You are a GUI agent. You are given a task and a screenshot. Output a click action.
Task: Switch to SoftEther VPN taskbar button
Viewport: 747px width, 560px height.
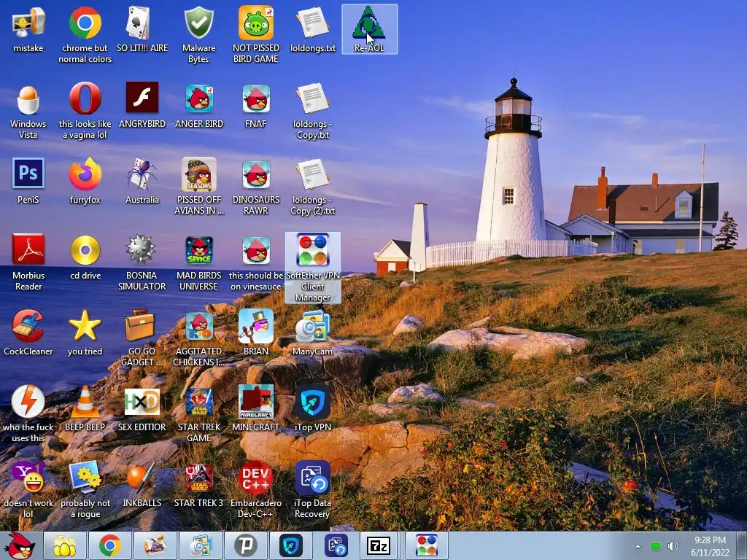pos(426,545)
